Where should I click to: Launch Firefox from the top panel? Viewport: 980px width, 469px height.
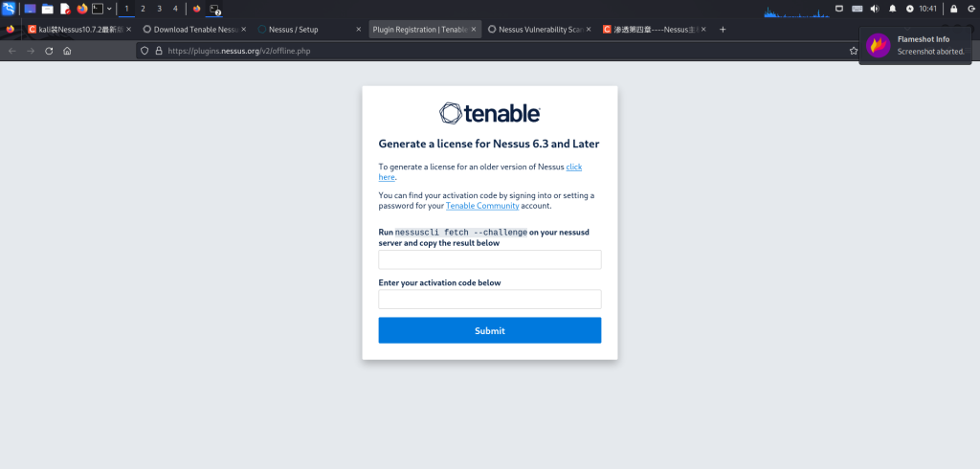[81, 9]
